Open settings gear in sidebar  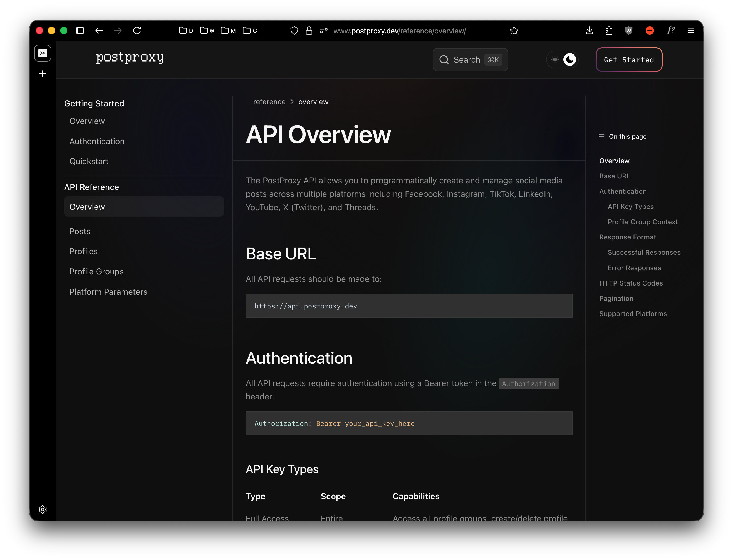point(43,509)
